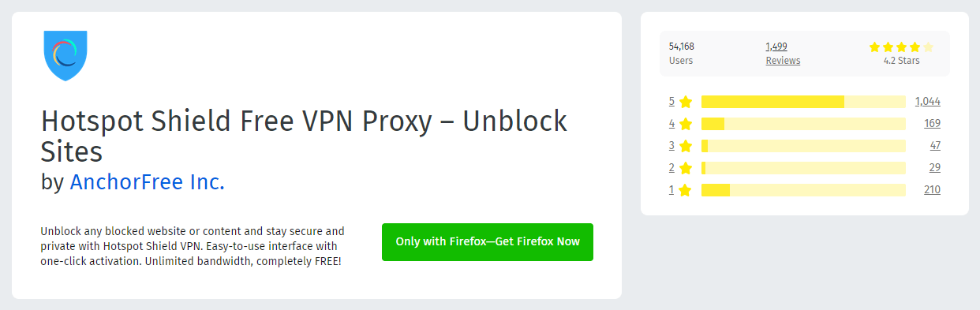Click the four-star rating bar
980x310 pixels.
803,124
